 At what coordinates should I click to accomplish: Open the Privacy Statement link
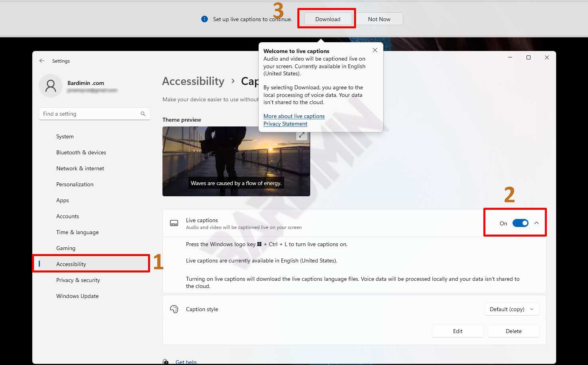coord(285,124)
